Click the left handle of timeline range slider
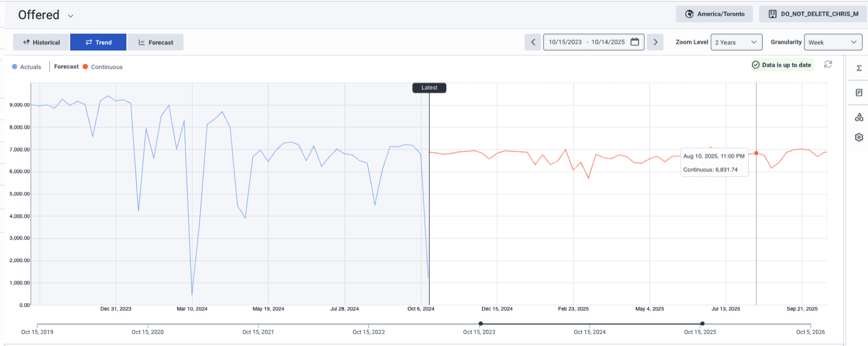Screen dimensions: 868x346 point(481,324)
